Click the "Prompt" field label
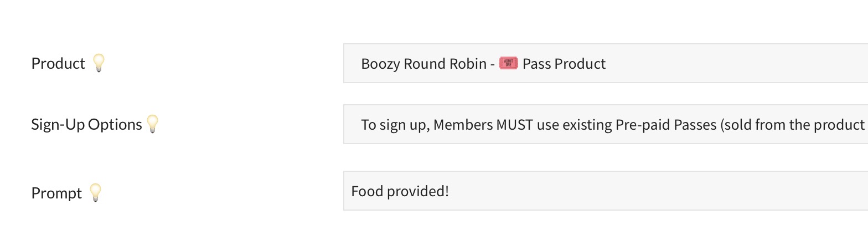 click(x=56, y=193)
